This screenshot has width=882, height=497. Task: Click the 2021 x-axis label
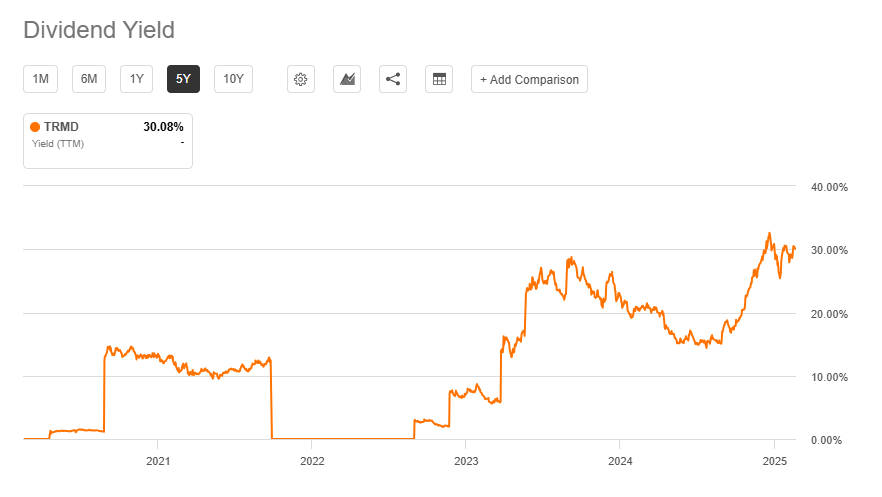point(157,460)
